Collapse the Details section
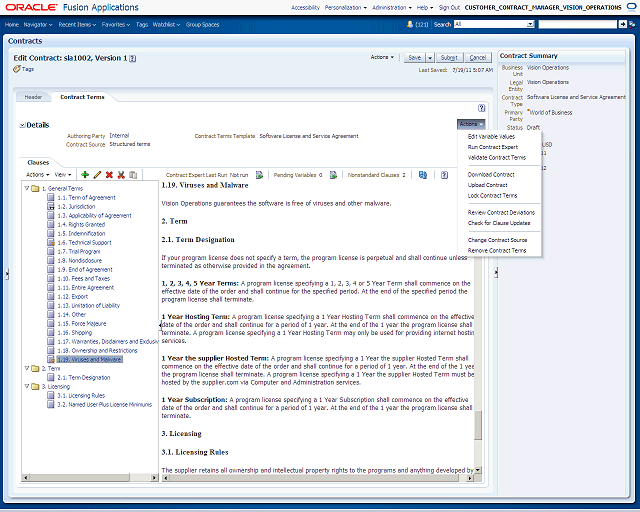 pyautogui.click(x=22, y=125)
